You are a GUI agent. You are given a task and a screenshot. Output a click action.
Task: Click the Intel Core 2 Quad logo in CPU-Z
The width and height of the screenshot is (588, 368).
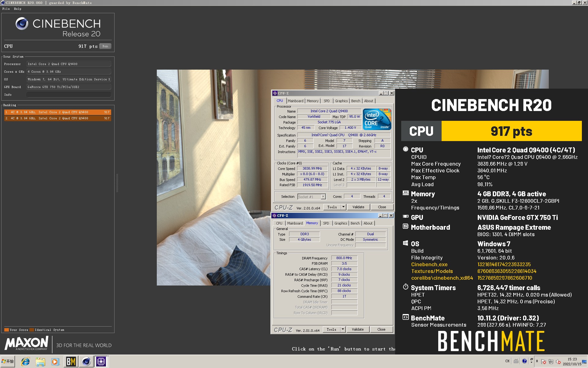click(x=377, y=119)
